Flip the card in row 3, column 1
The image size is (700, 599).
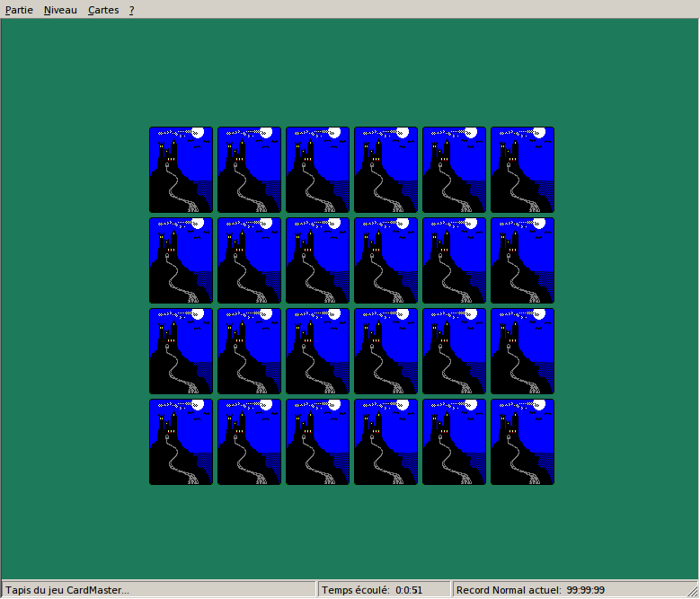[181, 351]
